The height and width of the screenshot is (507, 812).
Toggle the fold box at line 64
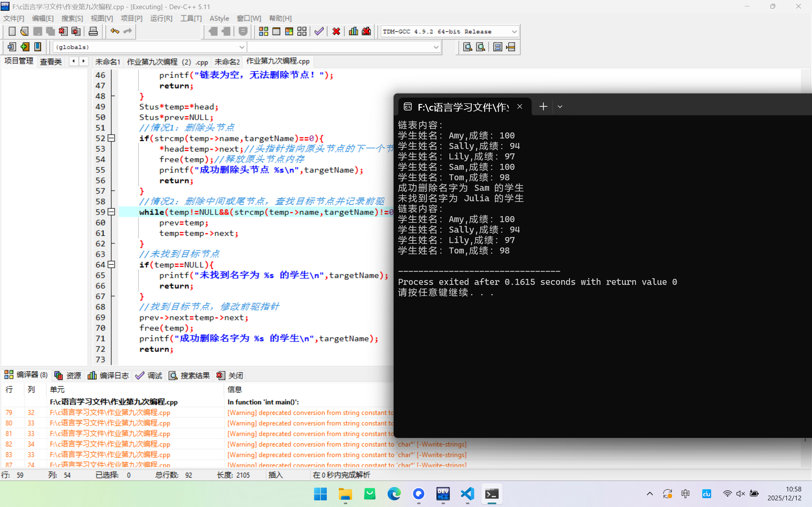111,265
